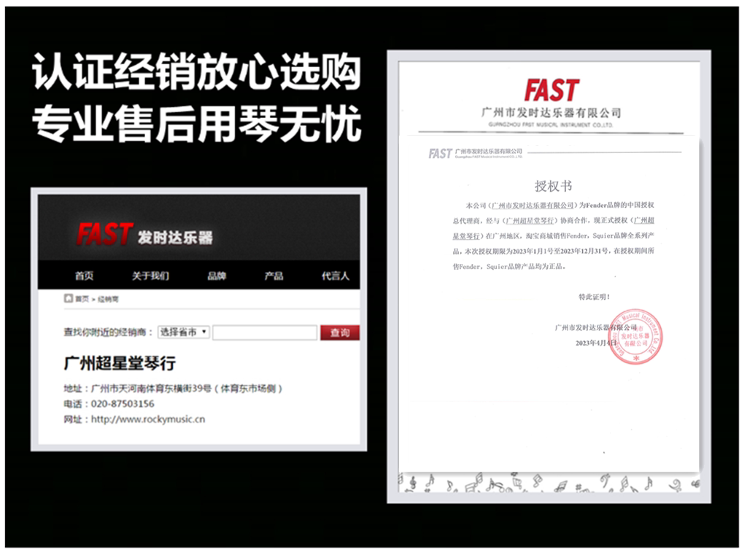Click the 特此证明! text
Screen dimensions: 747x560
594,297
